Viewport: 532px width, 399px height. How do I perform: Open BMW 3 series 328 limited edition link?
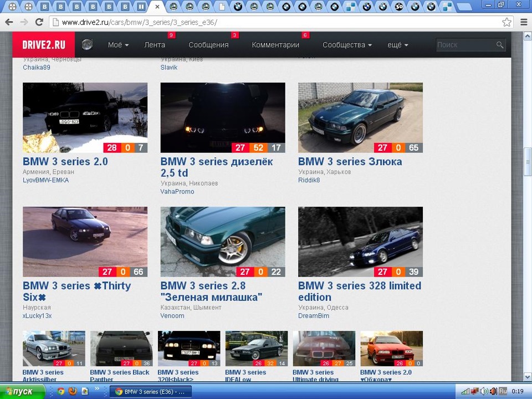pyautogui.click(x=360, y=291)
